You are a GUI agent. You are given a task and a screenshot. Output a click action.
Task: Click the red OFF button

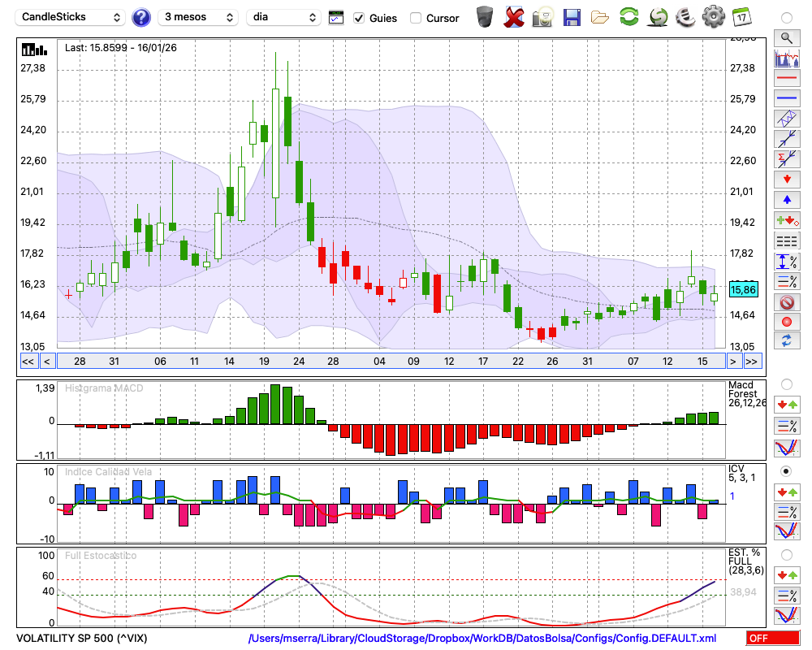(x=772, y=639)
